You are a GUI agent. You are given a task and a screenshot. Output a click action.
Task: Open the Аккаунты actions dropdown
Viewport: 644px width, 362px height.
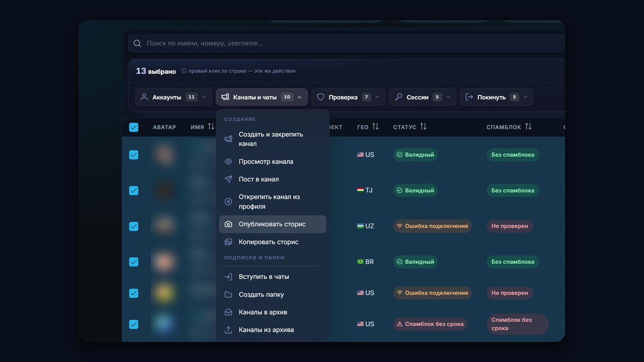coord(174,97)
